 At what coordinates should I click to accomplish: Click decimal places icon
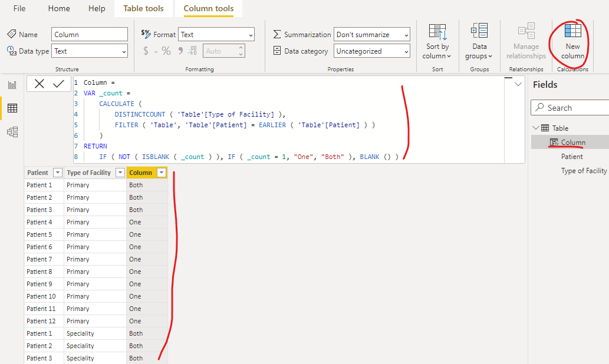(192, 51)
